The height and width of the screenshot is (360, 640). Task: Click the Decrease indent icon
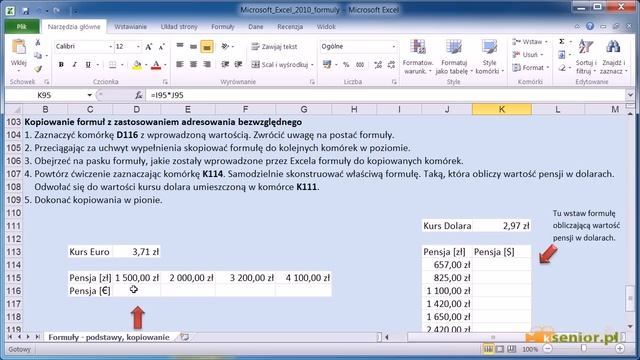[x=225, y=64]
